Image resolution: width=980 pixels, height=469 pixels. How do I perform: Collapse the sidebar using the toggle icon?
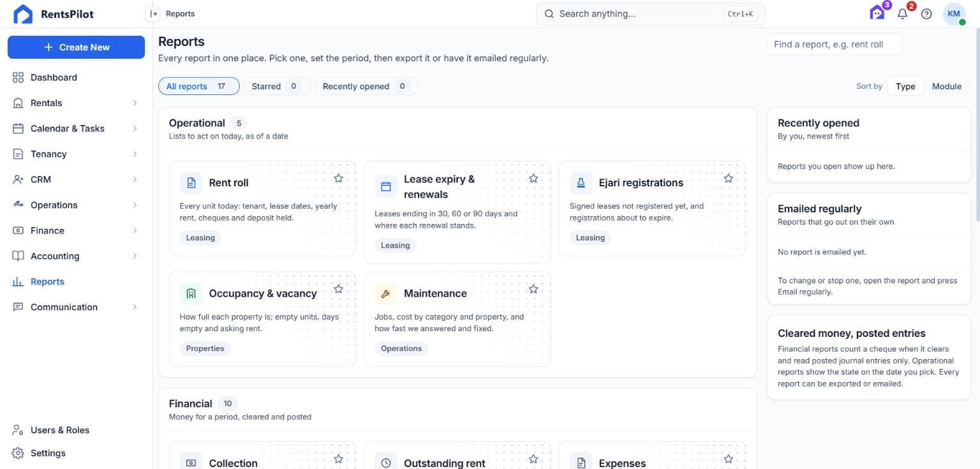pos(153,13)
